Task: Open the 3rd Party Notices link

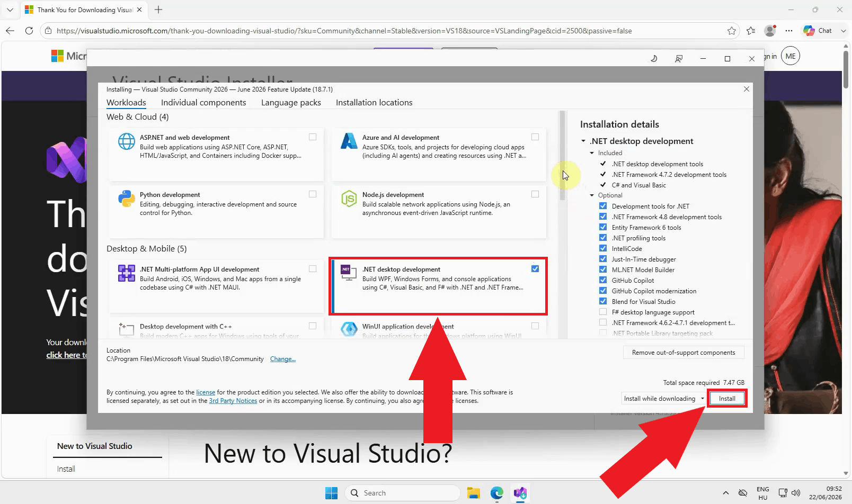Action: tap(233, 401)
